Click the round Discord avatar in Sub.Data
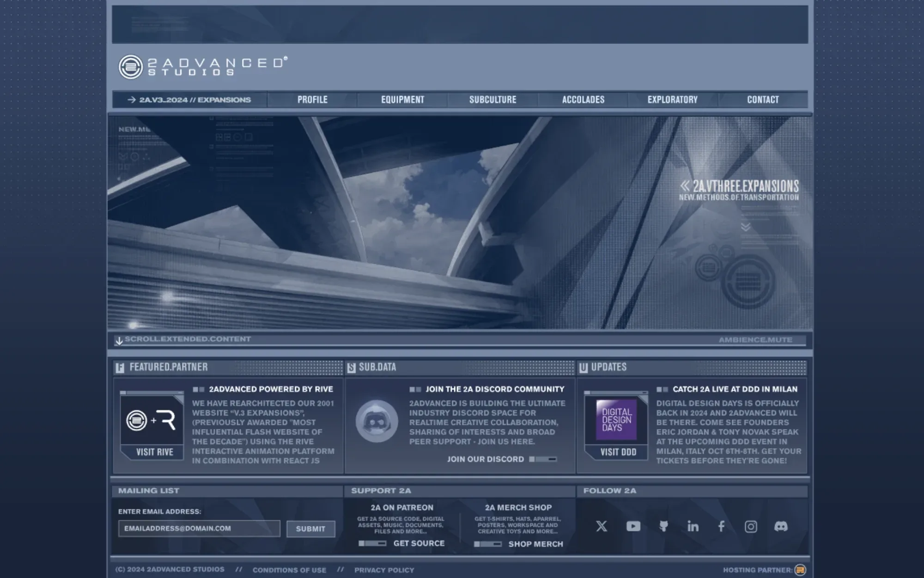 click(x=377, y=421)
